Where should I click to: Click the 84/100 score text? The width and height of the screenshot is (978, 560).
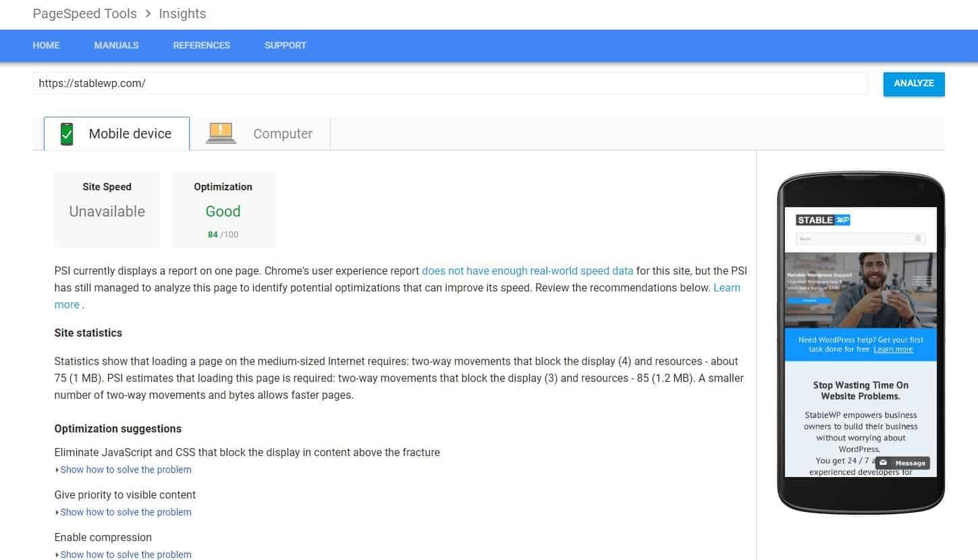(x=223, y=235)
